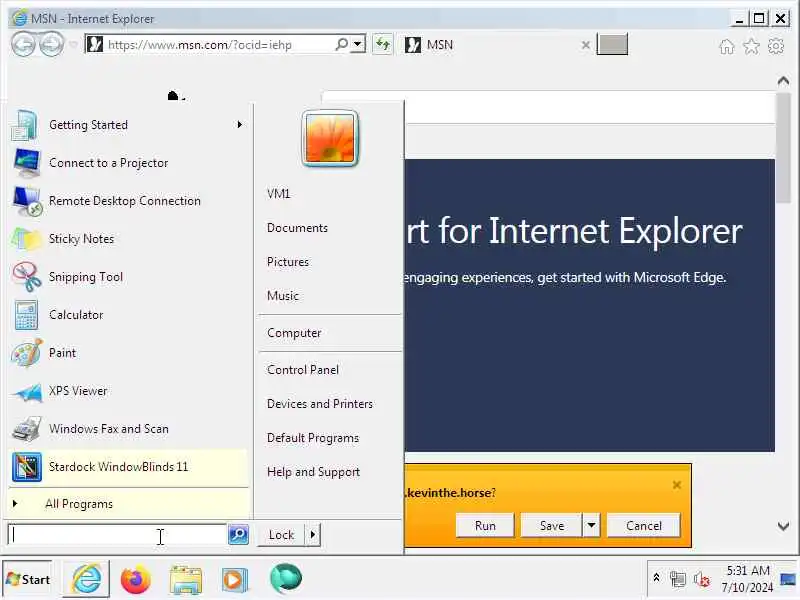Open a new tab in IE
Screen dimensions: 800x600
click(612, 44)
